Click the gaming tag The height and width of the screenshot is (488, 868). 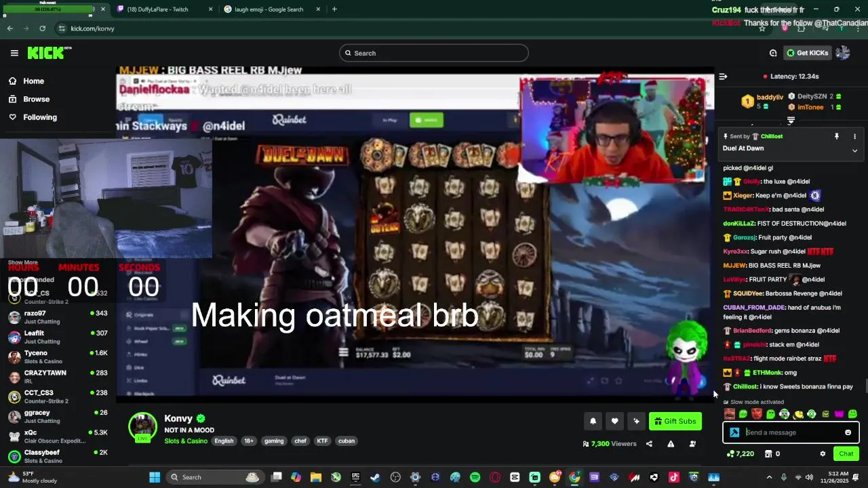click(274, 441)
